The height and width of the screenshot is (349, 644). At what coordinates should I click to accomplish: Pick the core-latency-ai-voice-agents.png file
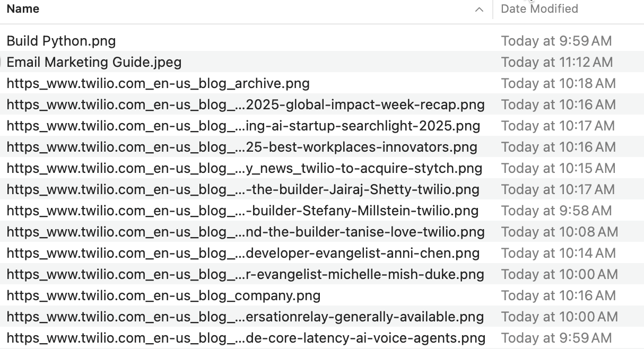[246, 338]
